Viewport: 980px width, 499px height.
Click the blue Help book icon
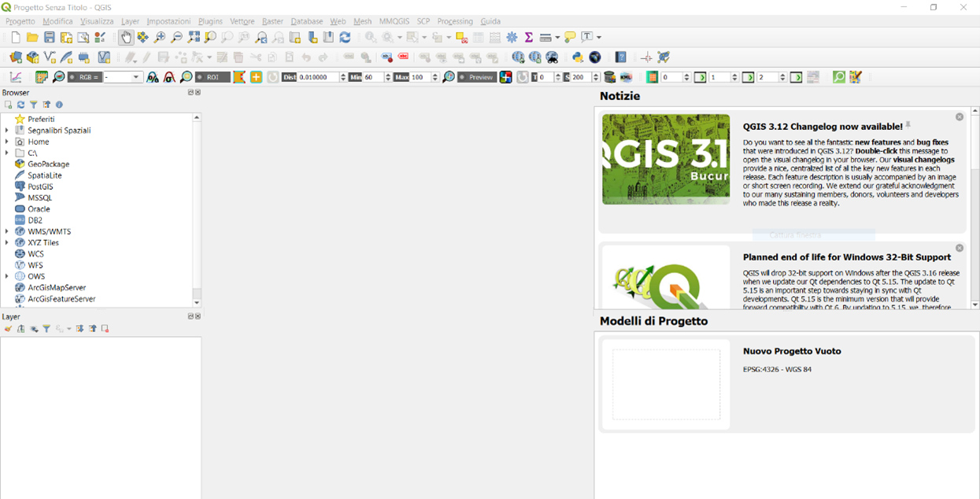[621, 57]
